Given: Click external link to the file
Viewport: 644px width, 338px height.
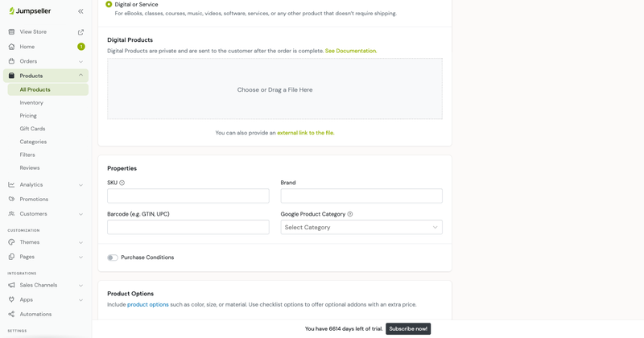Looking at the screenshot, I should (x=305, y=133).
